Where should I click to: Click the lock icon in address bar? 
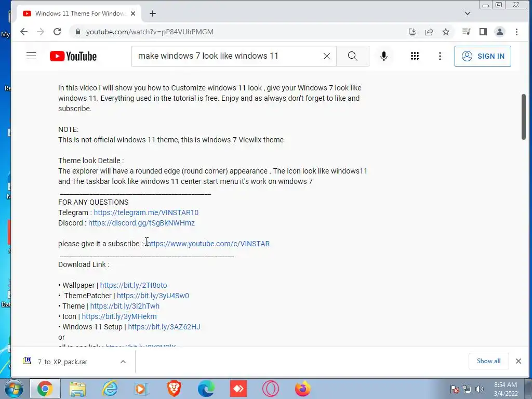pyautogui.click(x=78, y=32)
